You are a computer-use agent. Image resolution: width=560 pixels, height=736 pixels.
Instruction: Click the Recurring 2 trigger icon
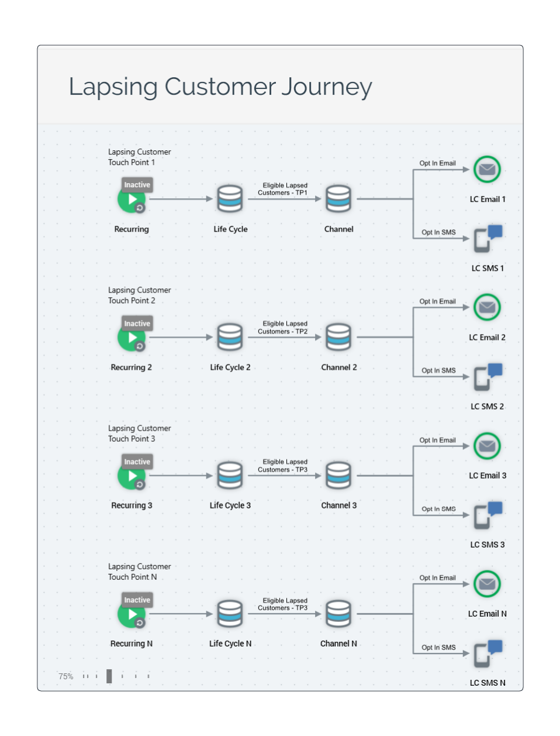point(132,338)
